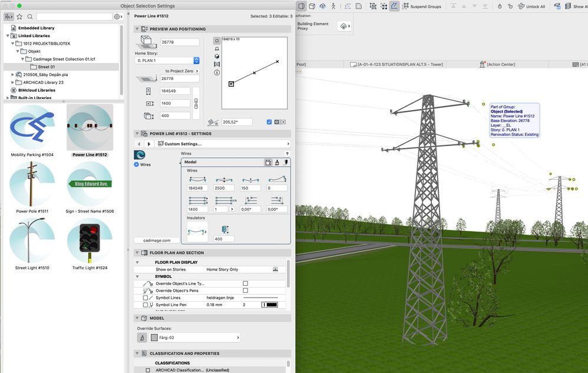588x373 pixels.
Task: Click the Cadimage logo icon above Wires
Action: tap(140, 155)
